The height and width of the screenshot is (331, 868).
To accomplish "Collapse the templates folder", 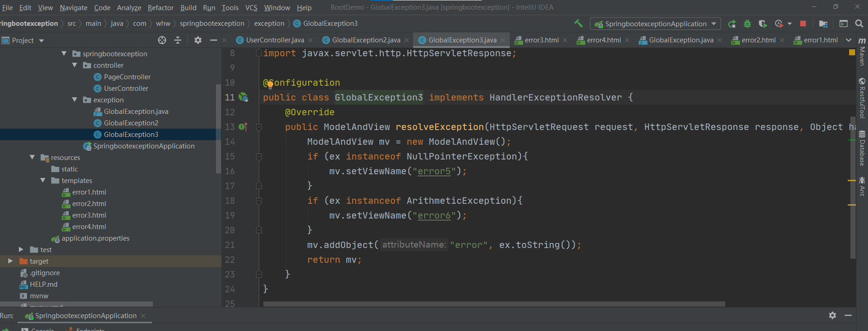I will click(x=43, y=180).
